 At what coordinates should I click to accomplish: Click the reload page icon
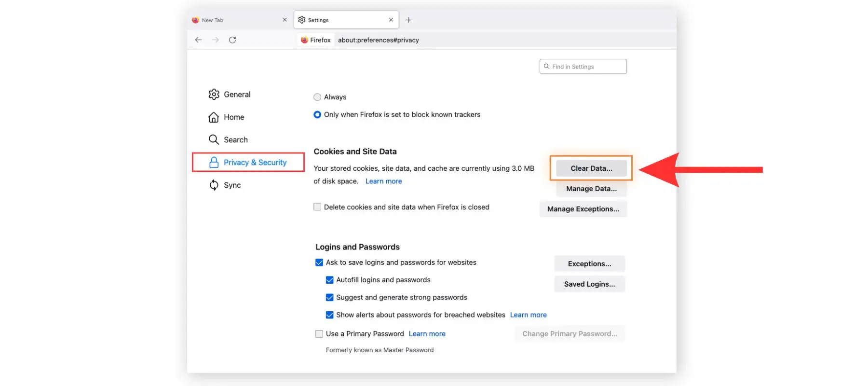[232, 40]
